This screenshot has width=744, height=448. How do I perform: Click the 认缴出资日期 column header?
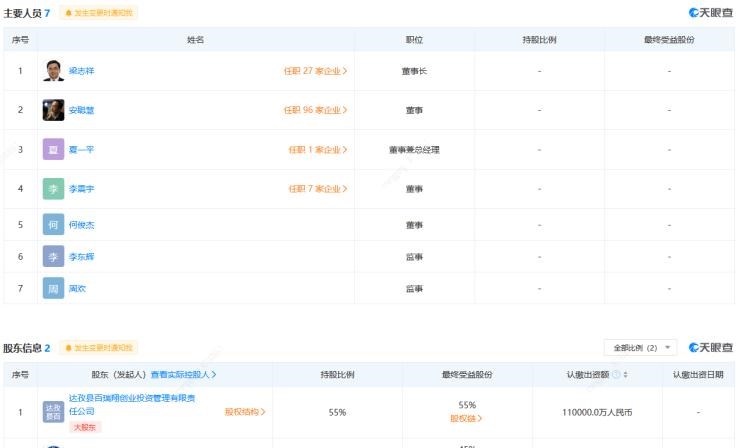click(x=698, y=374)
